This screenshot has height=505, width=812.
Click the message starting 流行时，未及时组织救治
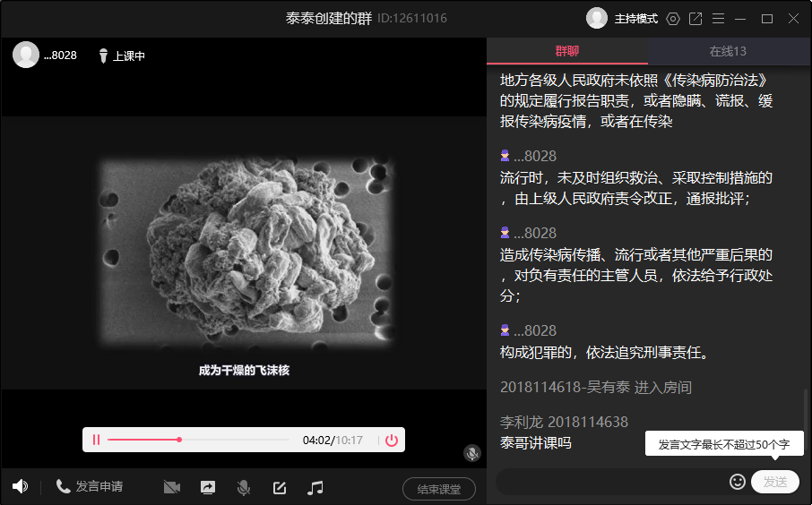point(636,188)
